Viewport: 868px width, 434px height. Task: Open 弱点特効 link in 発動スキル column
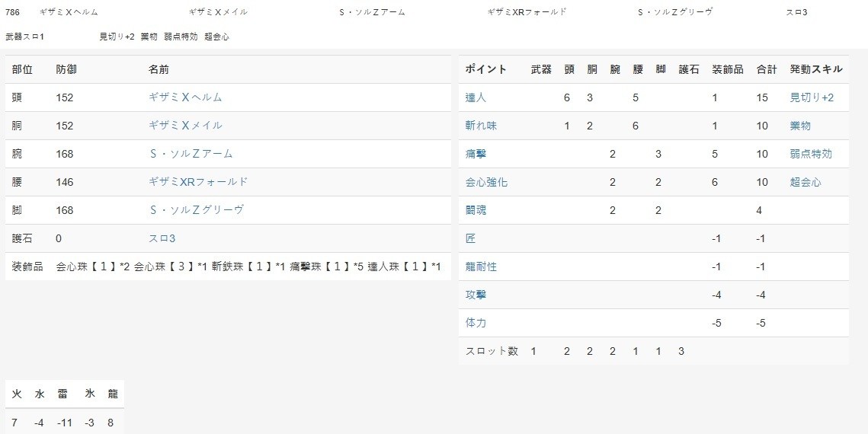(x=811, y=154)
